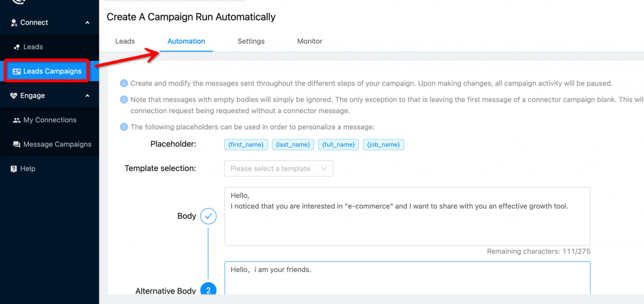Open the Template selection dropdown

pyautogui.click(x=279, y=168)
